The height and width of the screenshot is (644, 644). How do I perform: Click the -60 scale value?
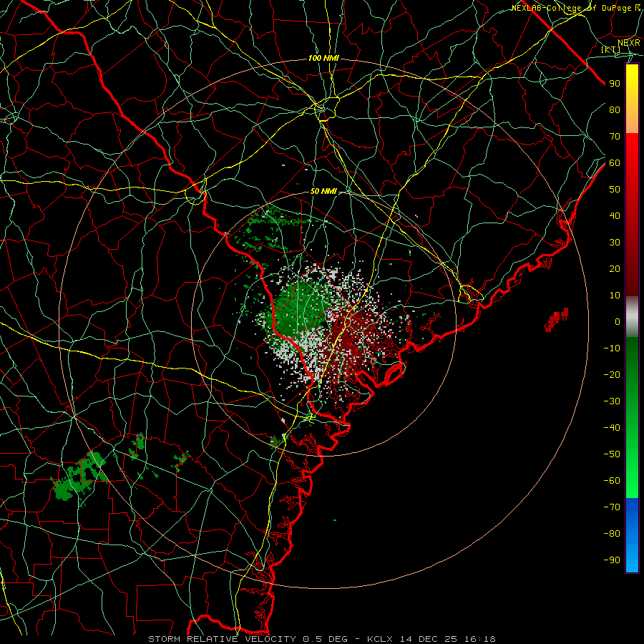tap(612, 481)
